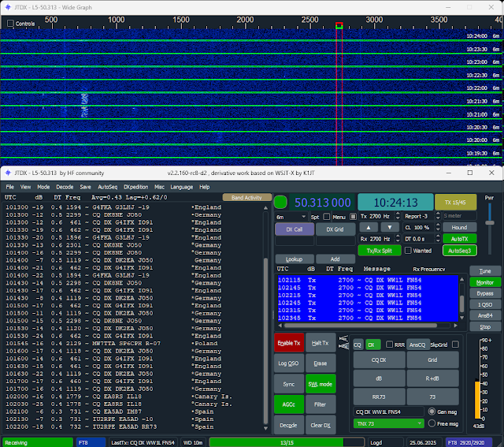The image size is (504, 447).
Task: Click the red Rx frequency marker on waterfall scale
Action: click(x=339, y=24)
